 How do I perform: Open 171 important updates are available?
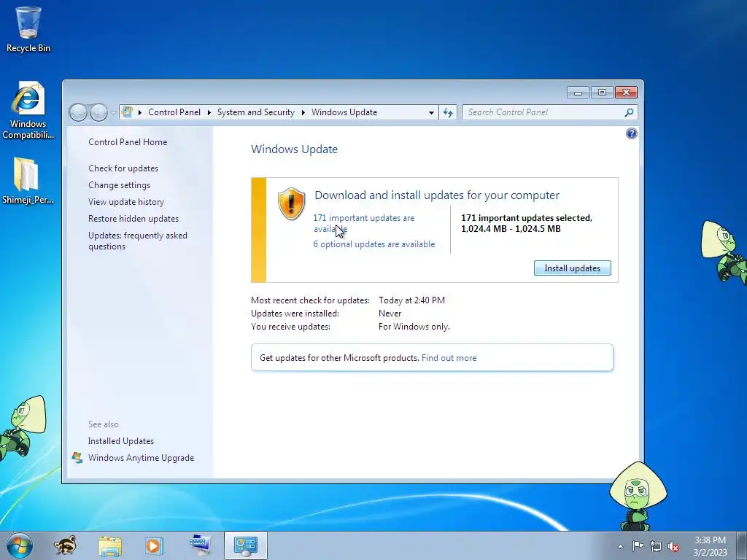pos(363,223)
